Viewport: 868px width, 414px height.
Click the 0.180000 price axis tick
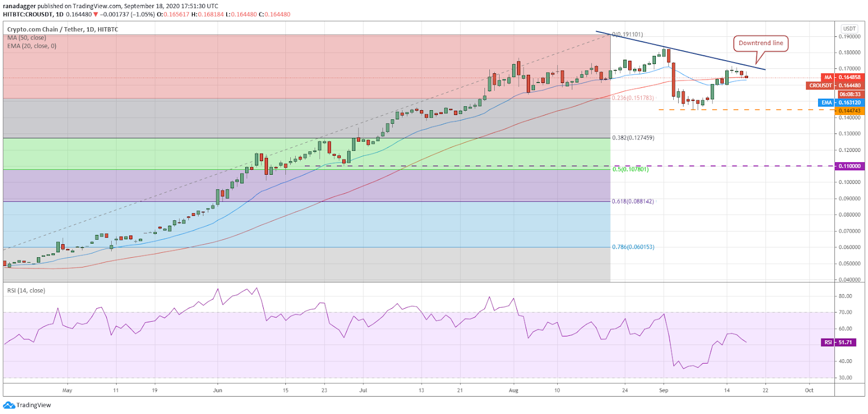click(x=850, y=53)
